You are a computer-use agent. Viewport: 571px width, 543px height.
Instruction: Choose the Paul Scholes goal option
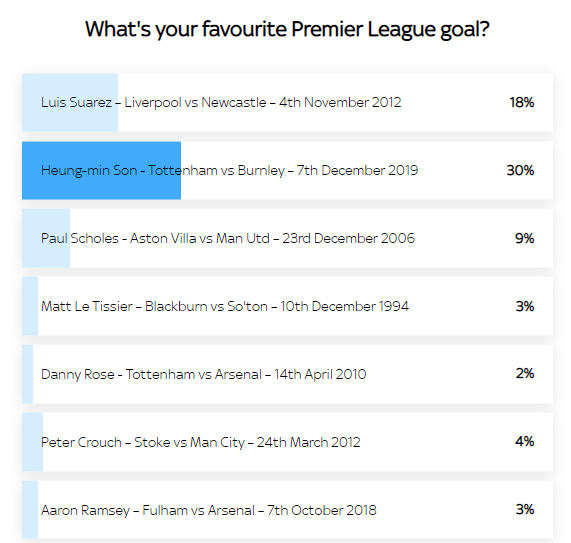coord(287,238)
